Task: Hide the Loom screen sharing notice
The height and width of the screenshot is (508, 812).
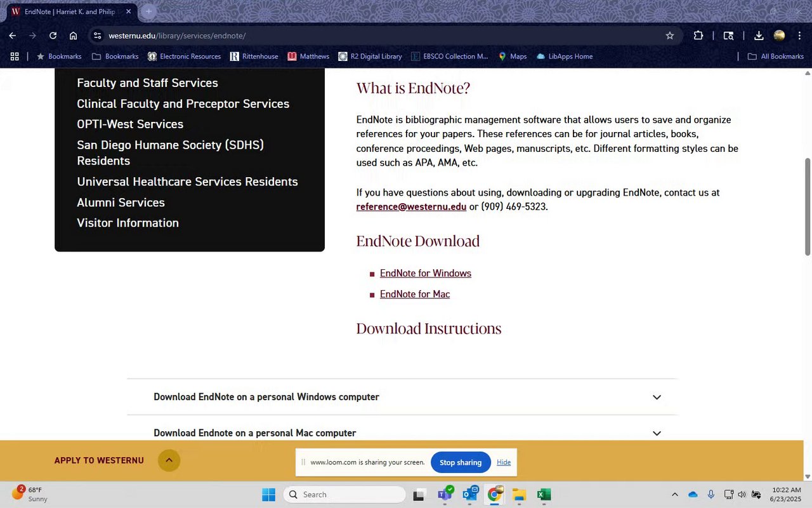Action: (x=504, y=462)
